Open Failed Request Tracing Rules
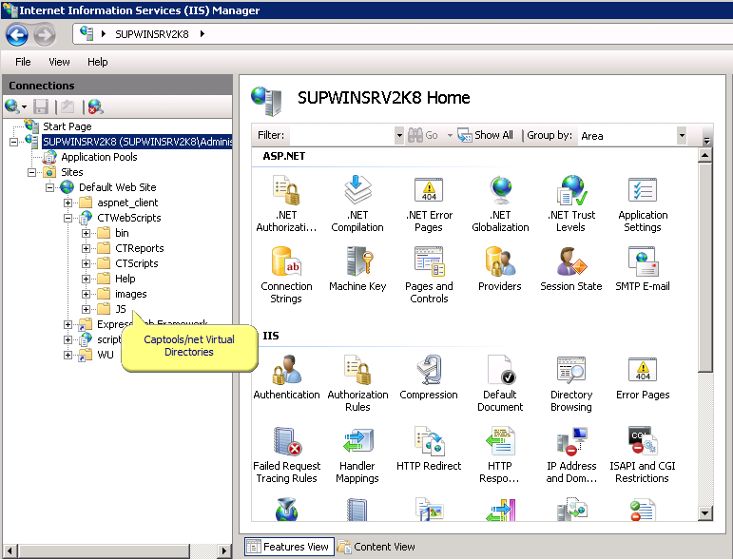Image resolution: width=733 pixels, height=560 pixels. [286, 454]
